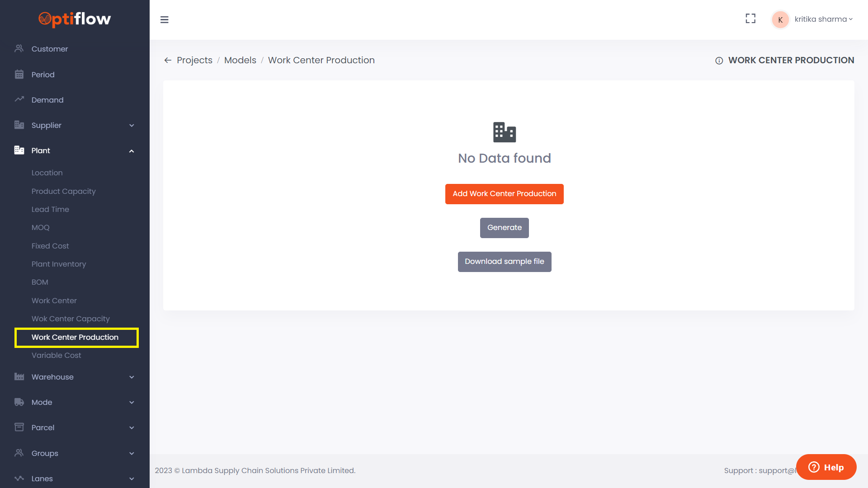Viewport: 868px width, 488px height.
Task: Expand the Warehouse menu
Action: click(x=132, y=377)
